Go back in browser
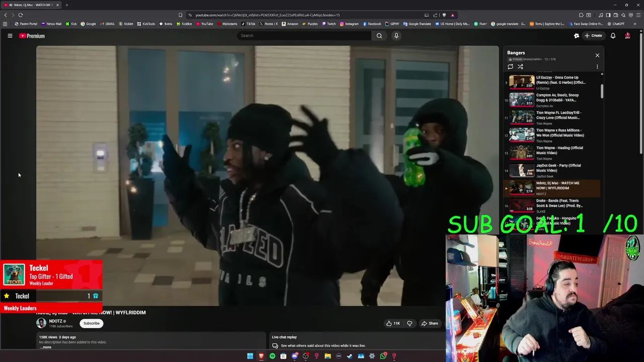644x362 pixels. tap(6, 15)
